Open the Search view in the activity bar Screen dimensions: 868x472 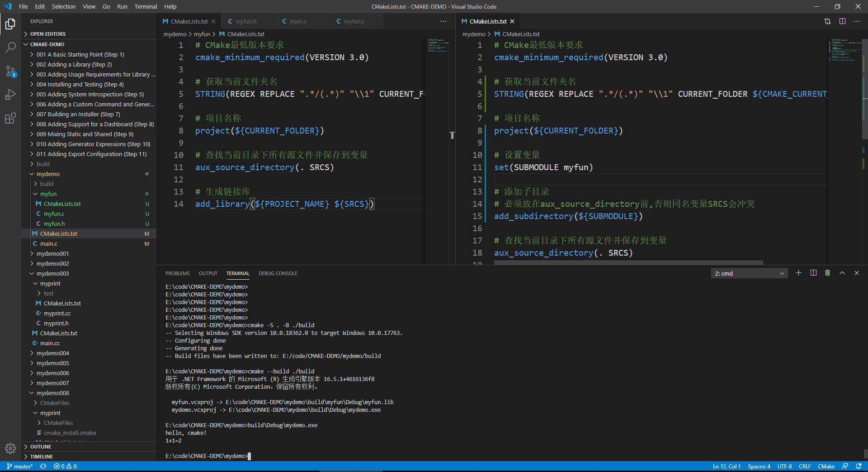(10, 47)
